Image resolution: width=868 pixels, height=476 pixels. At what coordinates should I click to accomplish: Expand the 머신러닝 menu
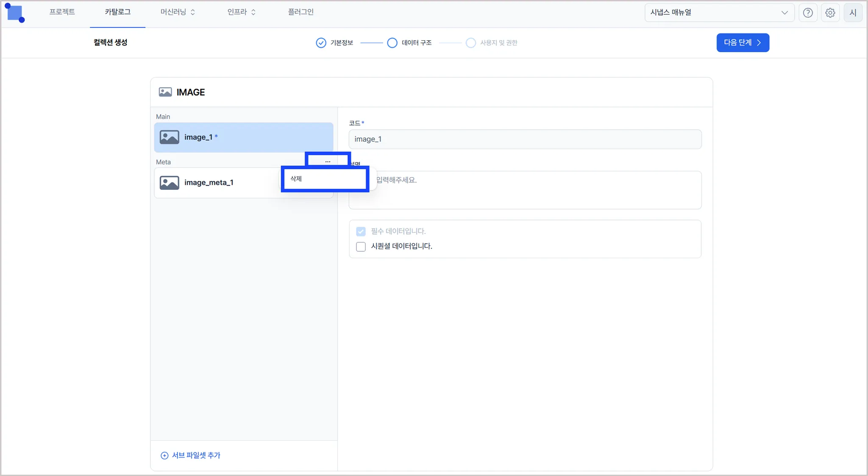(178, 12)
